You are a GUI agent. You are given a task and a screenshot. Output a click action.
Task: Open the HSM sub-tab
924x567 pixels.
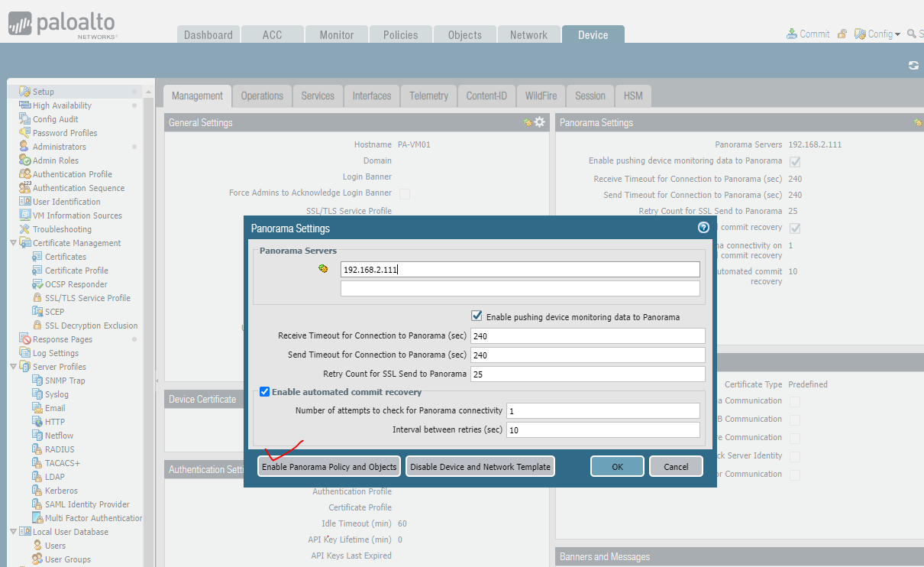[x=633, y=96]
